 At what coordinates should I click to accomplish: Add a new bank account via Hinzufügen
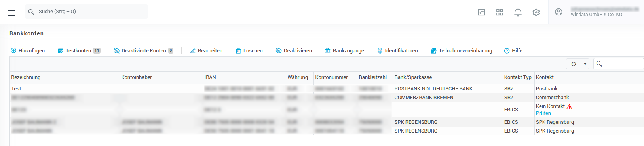click(x=28, y=51)
